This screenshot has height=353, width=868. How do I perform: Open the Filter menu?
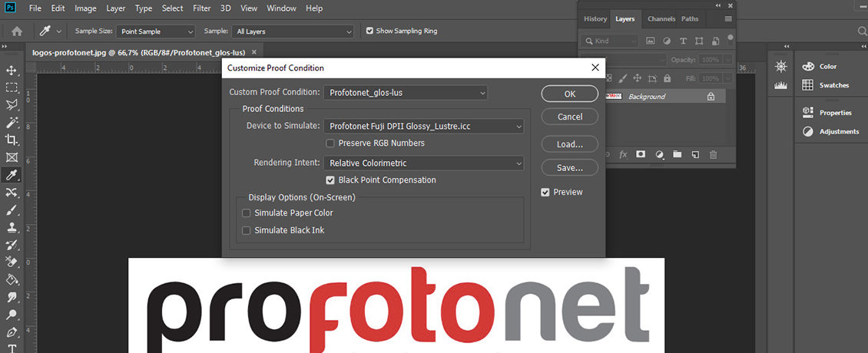point(202,8)
